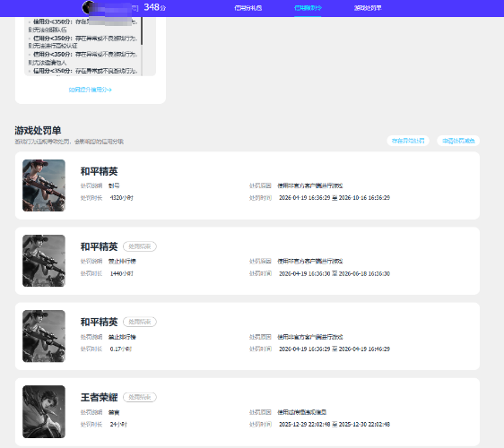
Task: Click the penalty reason text in the 王者荣耀 card
Action: pyautogui.click(x=302, y=412)
